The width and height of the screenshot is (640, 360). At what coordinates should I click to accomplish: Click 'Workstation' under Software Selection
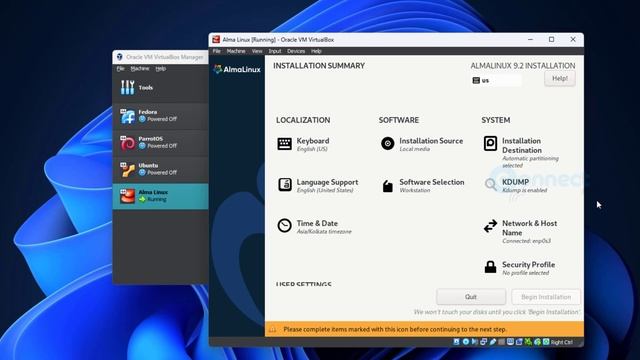pyautogui.click(x=415, y=191)
